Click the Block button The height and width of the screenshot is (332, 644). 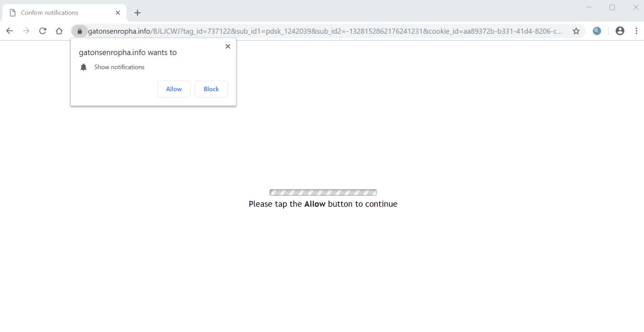point(211,89)
